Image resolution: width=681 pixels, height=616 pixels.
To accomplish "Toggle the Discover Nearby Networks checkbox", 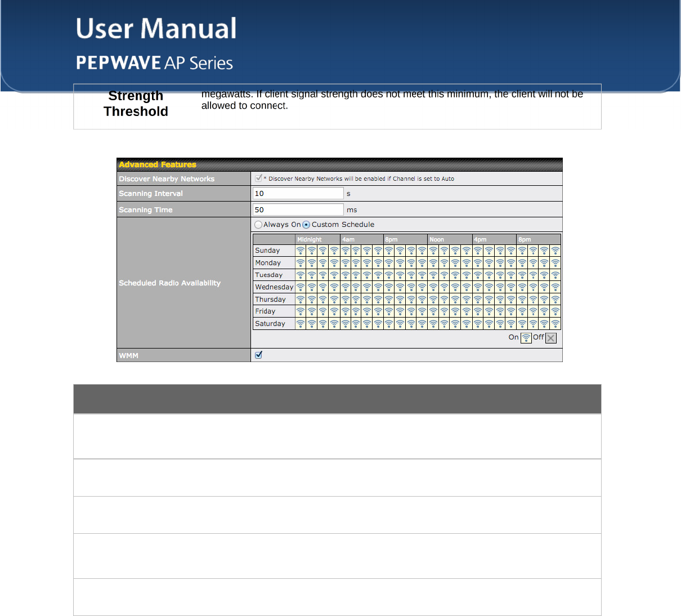I will coord(258,178).
